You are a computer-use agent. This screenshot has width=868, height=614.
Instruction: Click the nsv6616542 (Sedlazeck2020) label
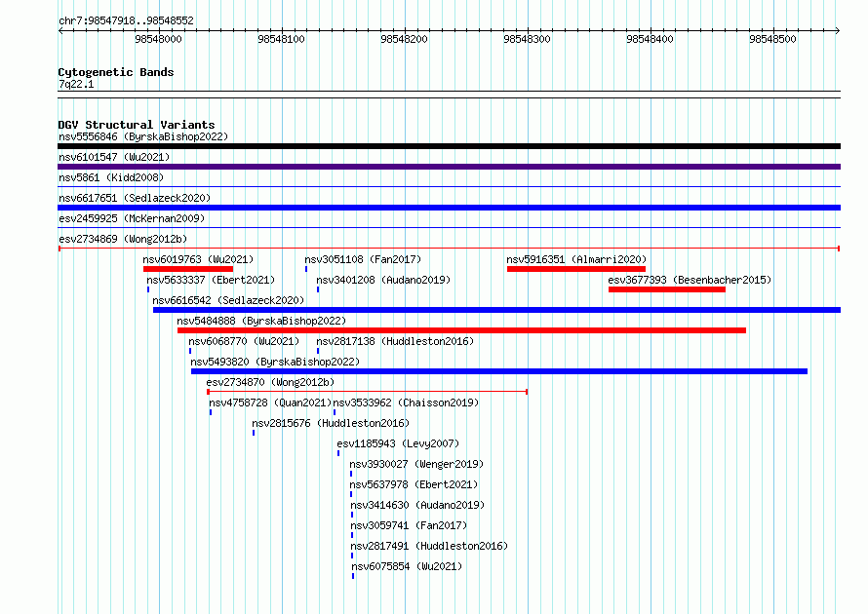[228, 300]
